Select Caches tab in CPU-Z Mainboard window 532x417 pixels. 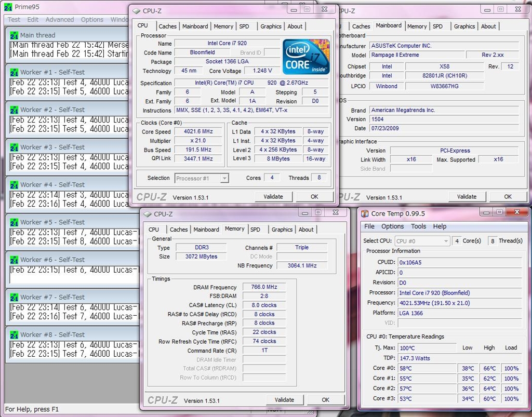point(361,26)
